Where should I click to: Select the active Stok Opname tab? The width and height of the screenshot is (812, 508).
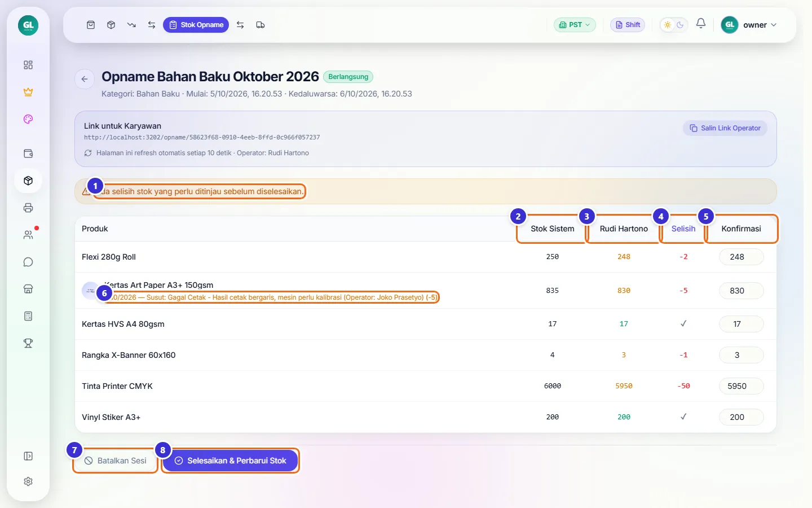tap(196, 25)
